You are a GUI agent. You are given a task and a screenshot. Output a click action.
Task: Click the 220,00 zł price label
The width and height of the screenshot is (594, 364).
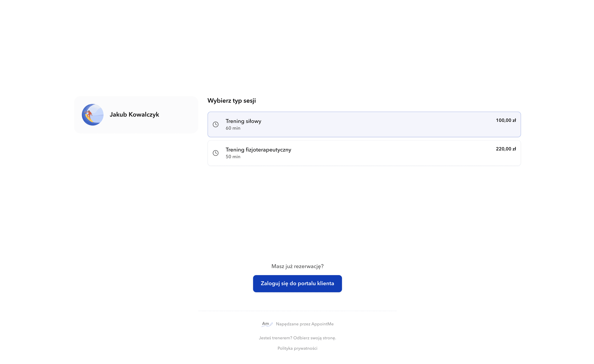point(506,149)
